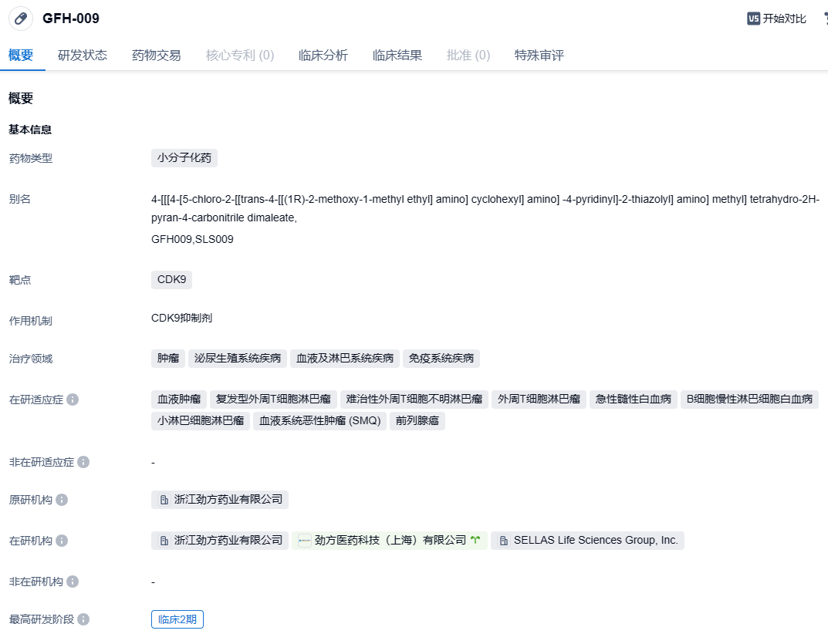Click the VS compare icon

tap(753, 19)
